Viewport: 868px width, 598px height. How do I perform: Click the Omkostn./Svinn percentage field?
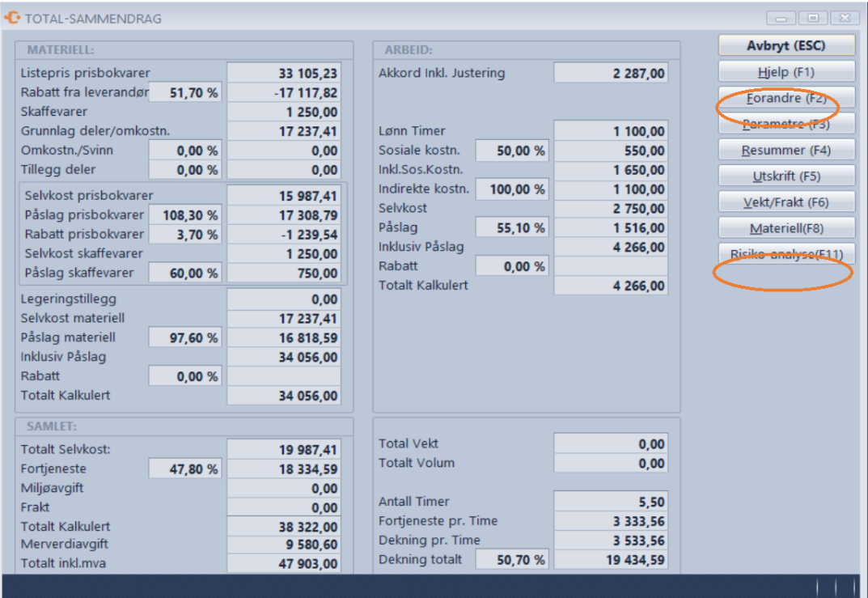(x=185, y=151)
